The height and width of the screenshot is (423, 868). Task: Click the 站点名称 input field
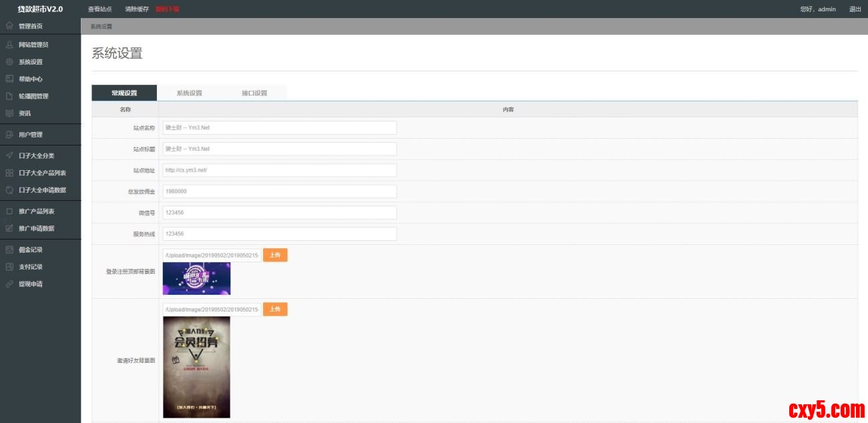(x=279, y=127)
